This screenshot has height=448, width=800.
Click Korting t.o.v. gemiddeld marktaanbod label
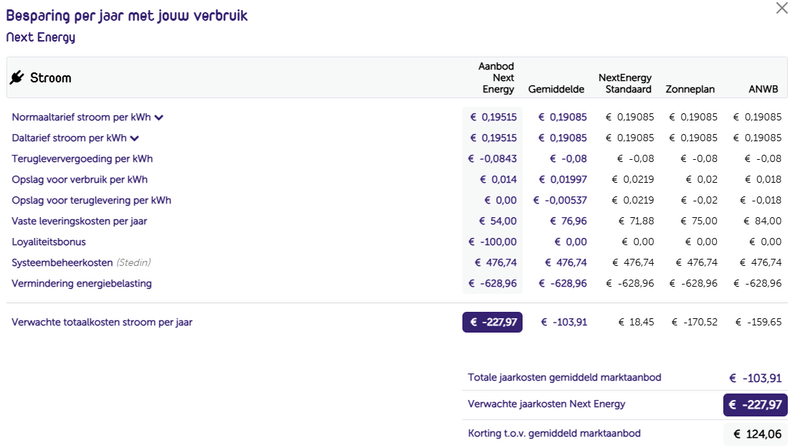(x=554, y=434)
